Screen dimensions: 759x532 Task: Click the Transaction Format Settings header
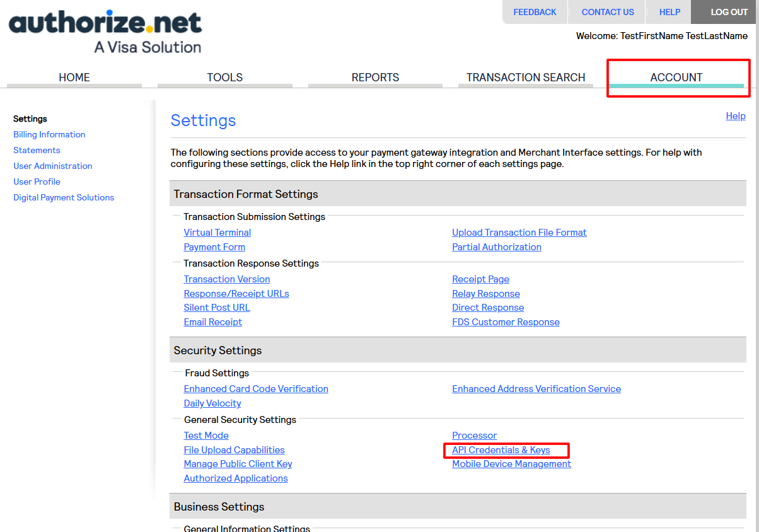click(458, 194)
